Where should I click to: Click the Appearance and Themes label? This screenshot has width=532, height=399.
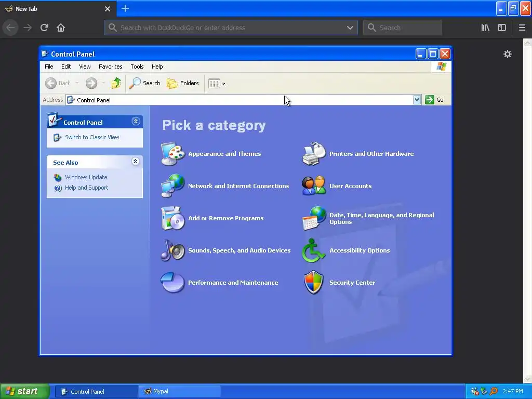point(224,154)
